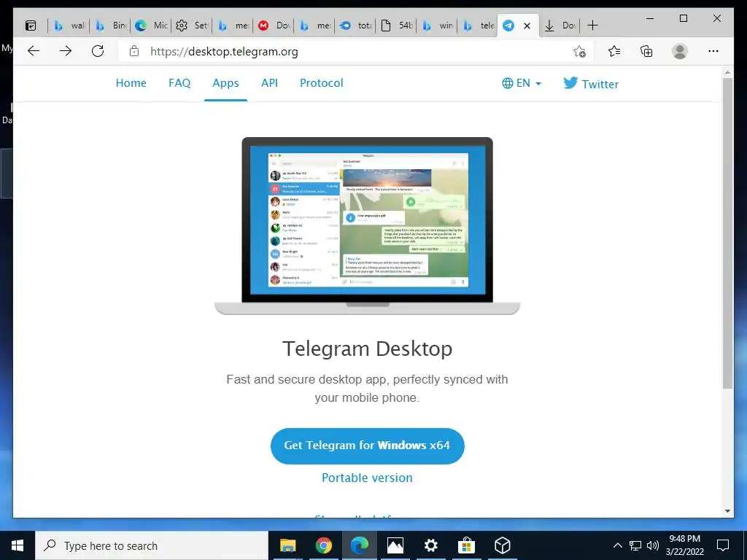The image size is (747, 560).
Task: Open File Explorer from the taskbar
Action: (287, 545)
